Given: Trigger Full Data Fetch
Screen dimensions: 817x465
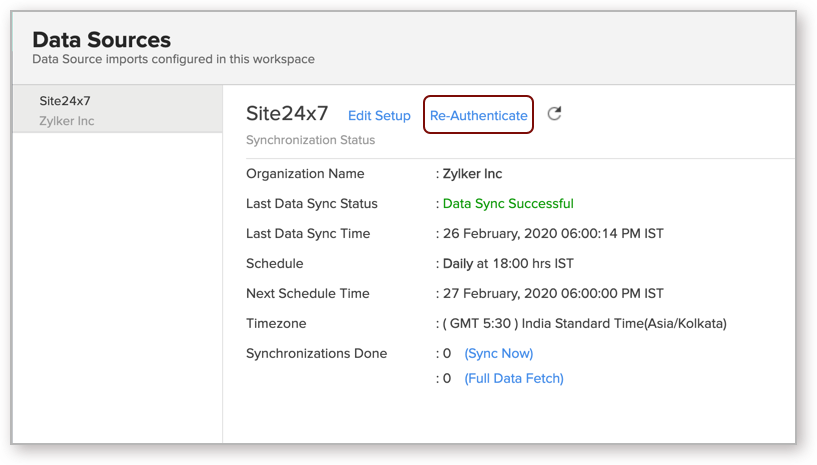Looking at the screenshot, I should 514,379.
